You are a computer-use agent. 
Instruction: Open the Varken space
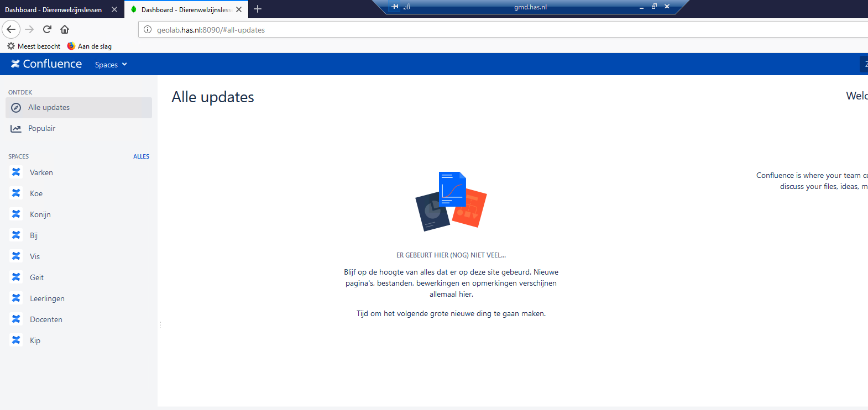click(41, 172)
